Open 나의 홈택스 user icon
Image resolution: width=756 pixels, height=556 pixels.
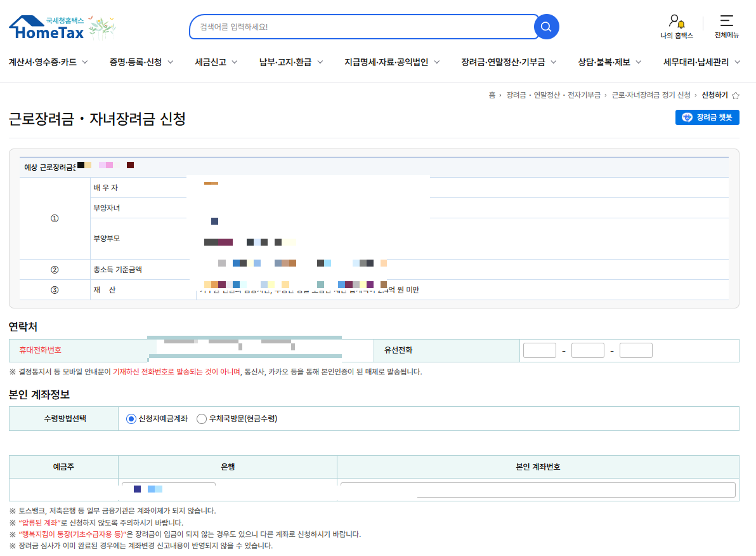(677, 27)
